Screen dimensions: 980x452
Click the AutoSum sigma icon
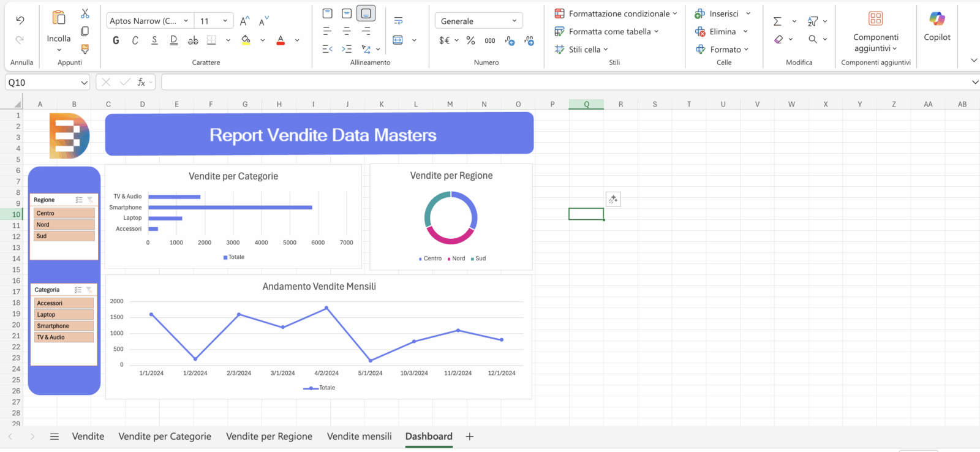pyautogui.click(x=777, y=21)
